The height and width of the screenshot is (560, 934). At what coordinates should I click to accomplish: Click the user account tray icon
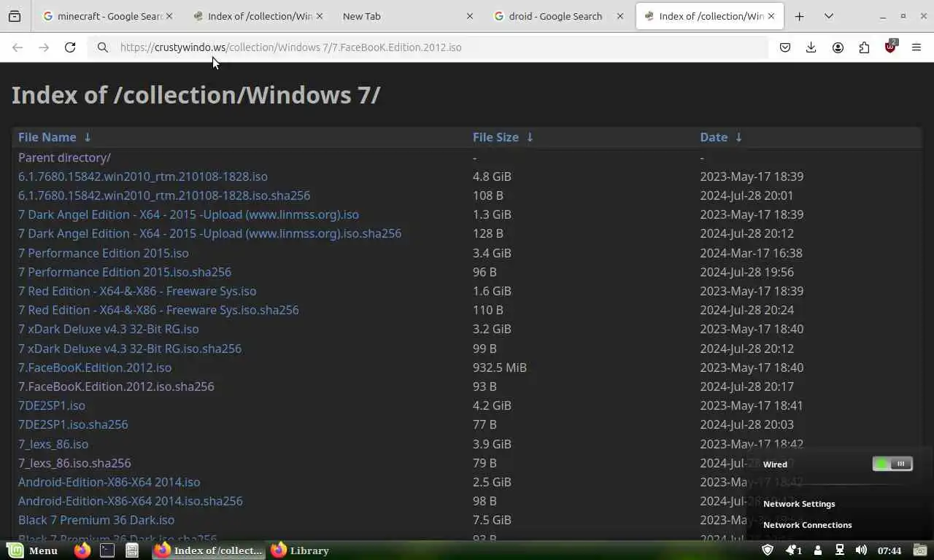click(x=818, y=551)
